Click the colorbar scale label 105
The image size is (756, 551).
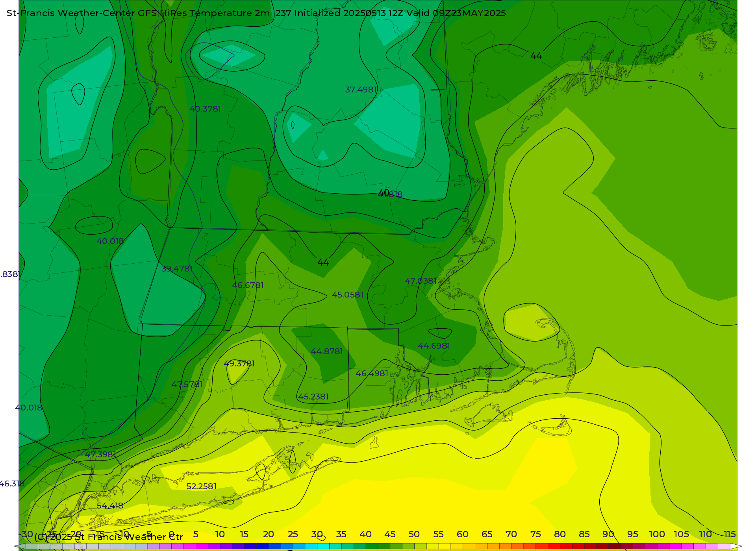(681, 534)
